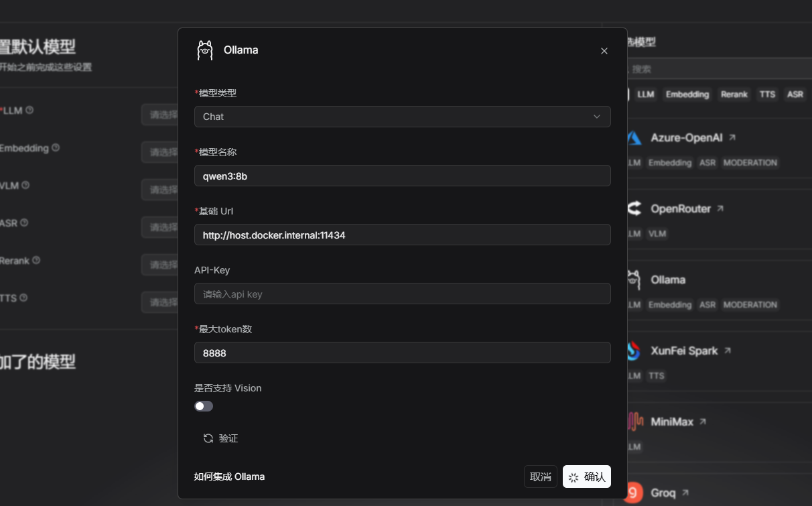This screenshot has width=812, height=506.
Task: Focus the API-Key input field
Action: pos(402,294)
